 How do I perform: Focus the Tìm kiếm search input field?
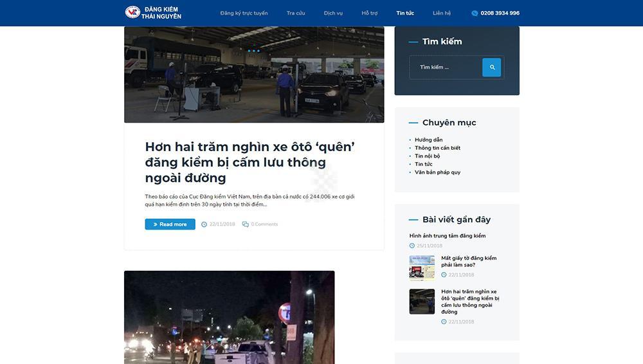click(x=446, y=68)
